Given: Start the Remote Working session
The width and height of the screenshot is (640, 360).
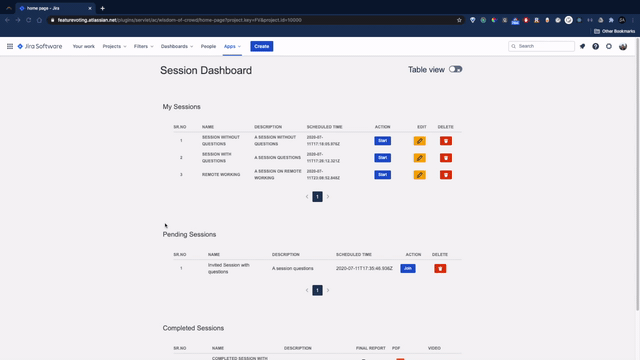Looking at the screenshot, I should click(x=382, y=175).
